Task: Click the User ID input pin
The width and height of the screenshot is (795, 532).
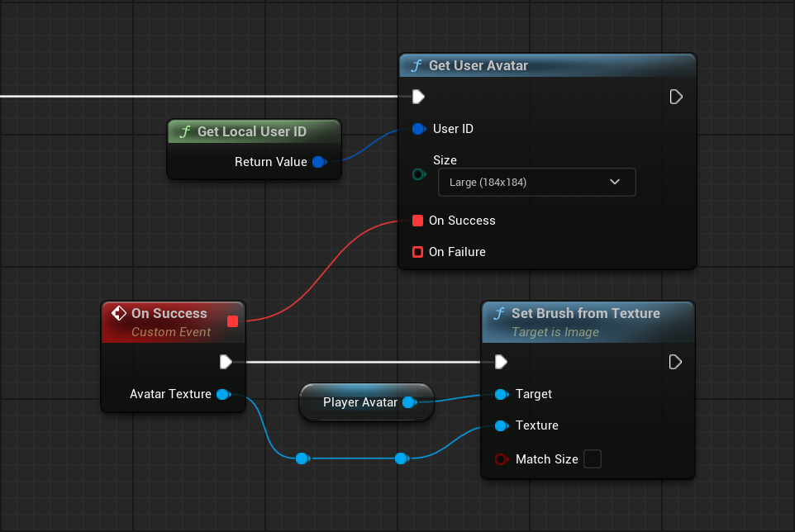Action: coord(418,129)
